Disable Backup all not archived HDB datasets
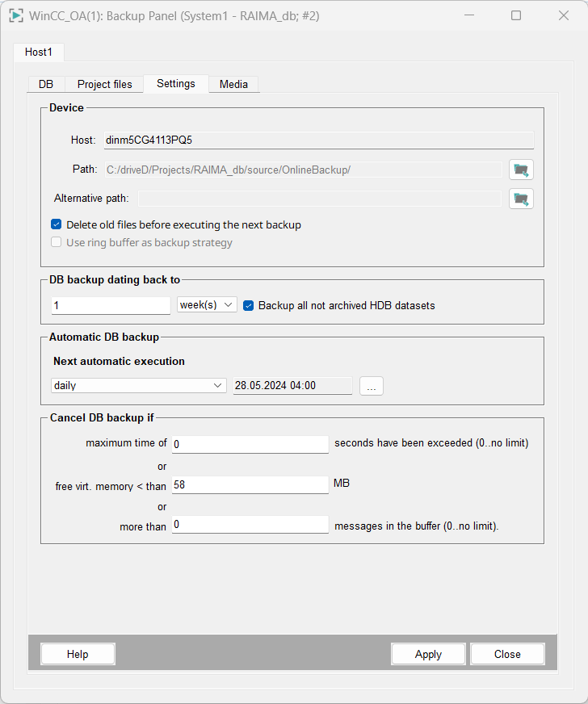Image resolution: width=588 pixels, height=704 pixels. coord(249,305)
